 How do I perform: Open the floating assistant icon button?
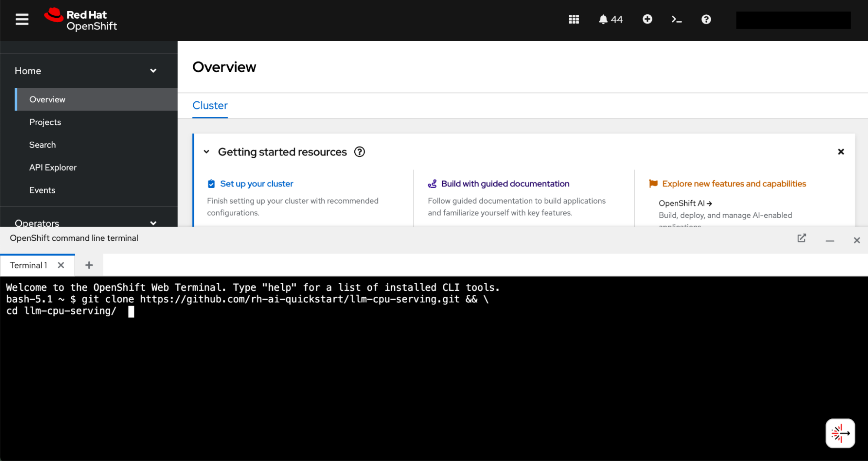840,433
